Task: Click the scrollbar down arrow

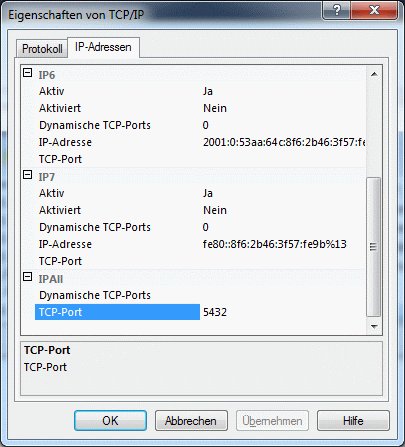Action: (374, 327)
